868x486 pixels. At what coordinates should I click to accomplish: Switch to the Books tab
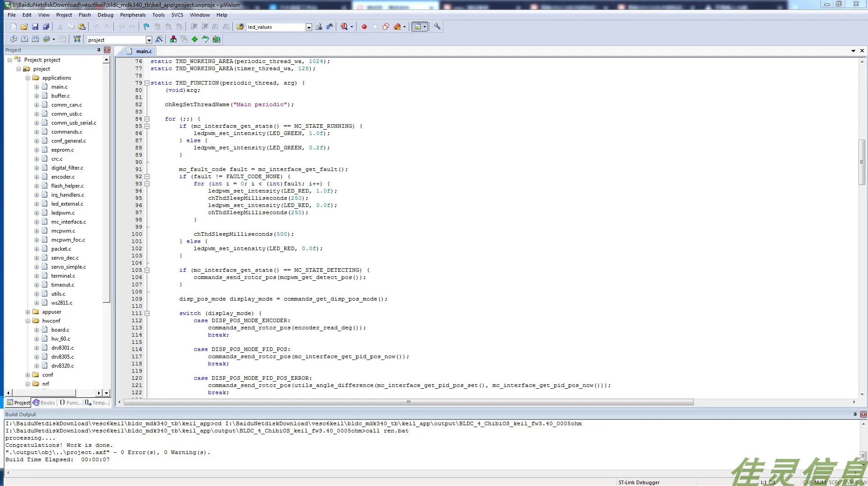point(44,403)
